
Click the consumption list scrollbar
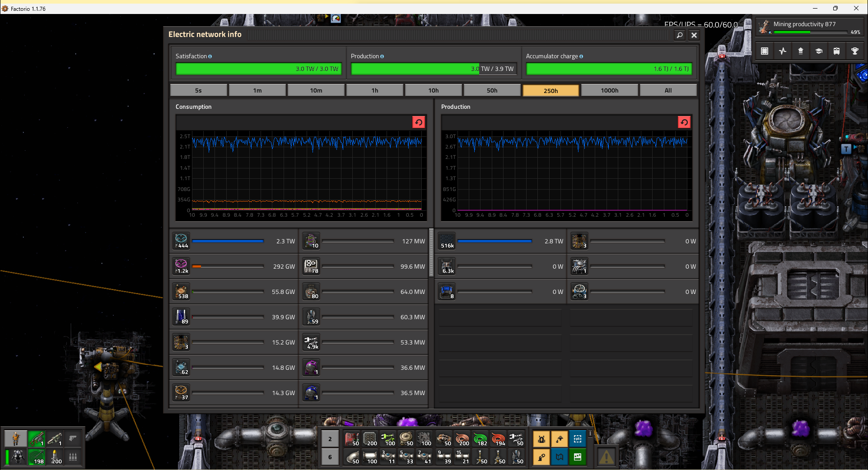431,253
